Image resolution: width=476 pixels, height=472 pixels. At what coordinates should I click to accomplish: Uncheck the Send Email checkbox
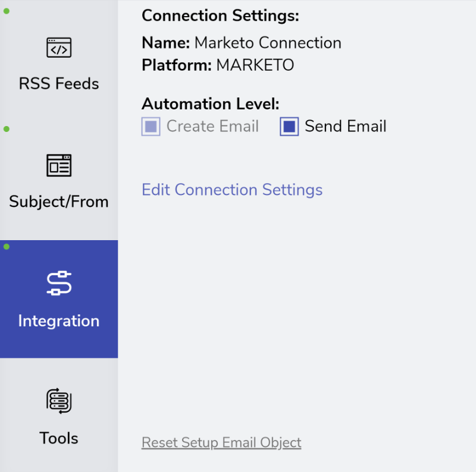click(x=289, y=127)
